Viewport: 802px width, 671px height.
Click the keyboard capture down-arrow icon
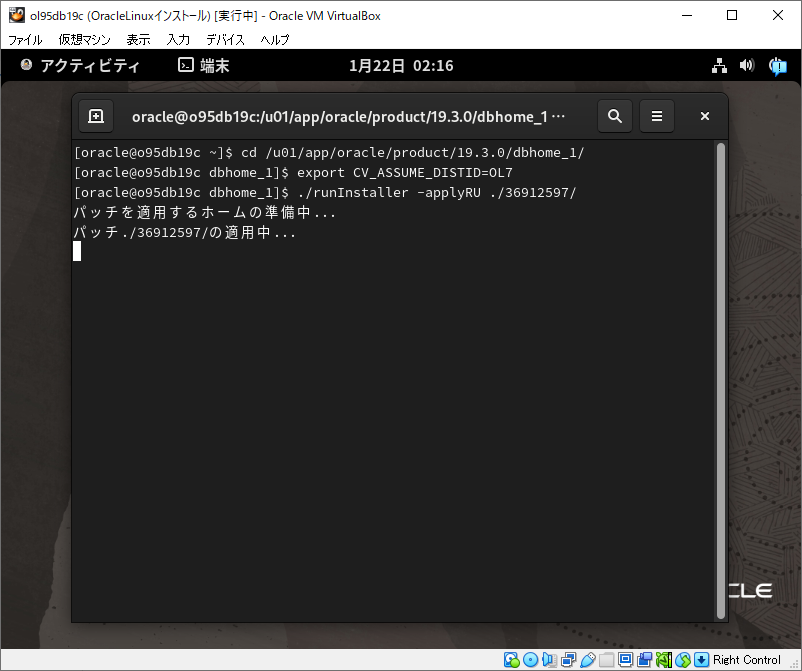tap(702, 660)
